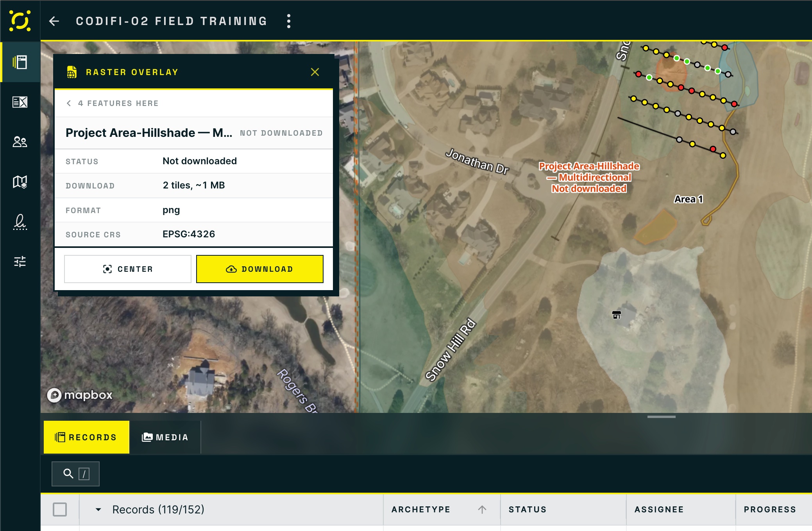This screenshot has width=812, height=531.
Task: Click the Project Area-Hillshade map label
Action: coord(589,178)
